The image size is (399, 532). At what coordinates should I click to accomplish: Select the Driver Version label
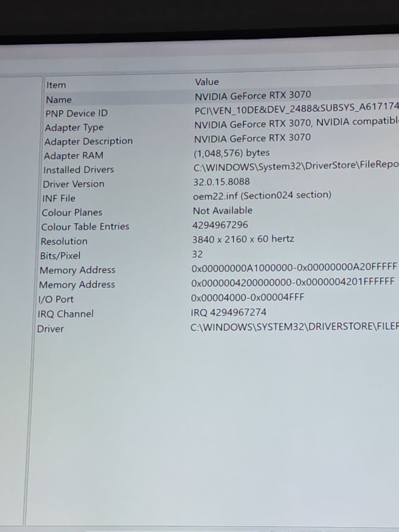(x=74, y=184)
